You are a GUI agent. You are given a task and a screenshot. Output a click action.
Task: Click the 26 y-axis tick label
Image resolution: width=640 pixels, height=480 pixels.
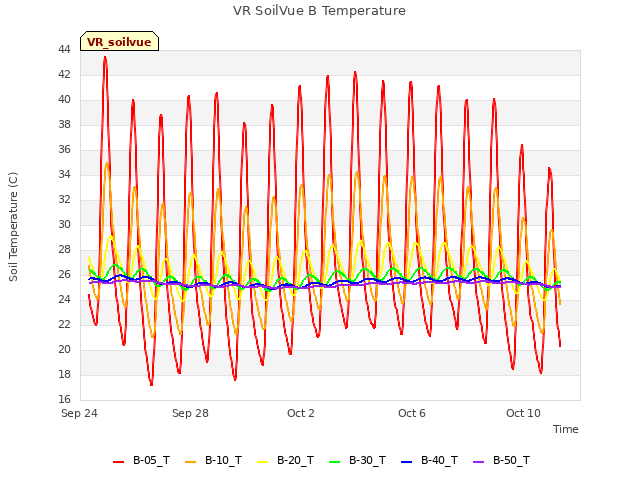(64, 274)
